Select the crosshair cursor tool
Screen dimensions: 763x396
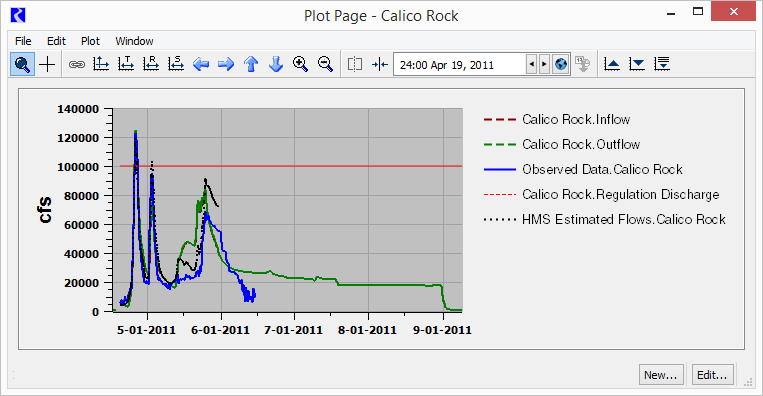click(47, 64)
